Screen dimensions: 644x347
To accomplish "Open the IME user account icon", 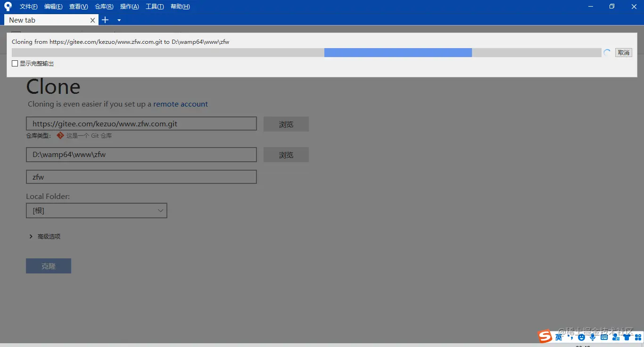I will 616,337.
